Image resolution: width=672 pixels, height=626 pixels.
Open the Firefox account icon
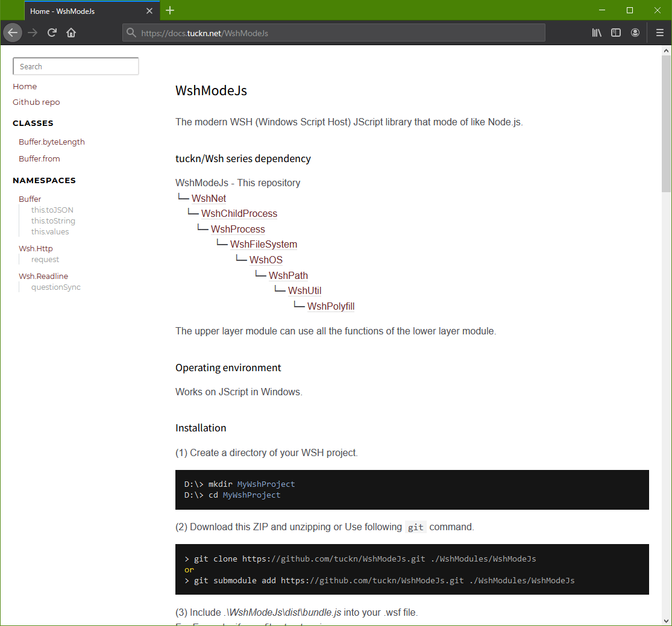[x=635, y=33]
